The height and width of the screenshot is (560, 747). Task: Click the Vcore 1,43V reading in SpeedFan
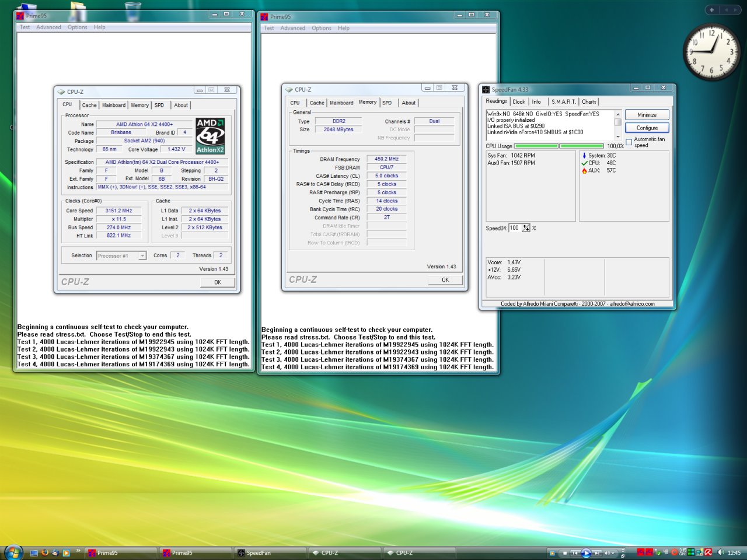[504, 262]
